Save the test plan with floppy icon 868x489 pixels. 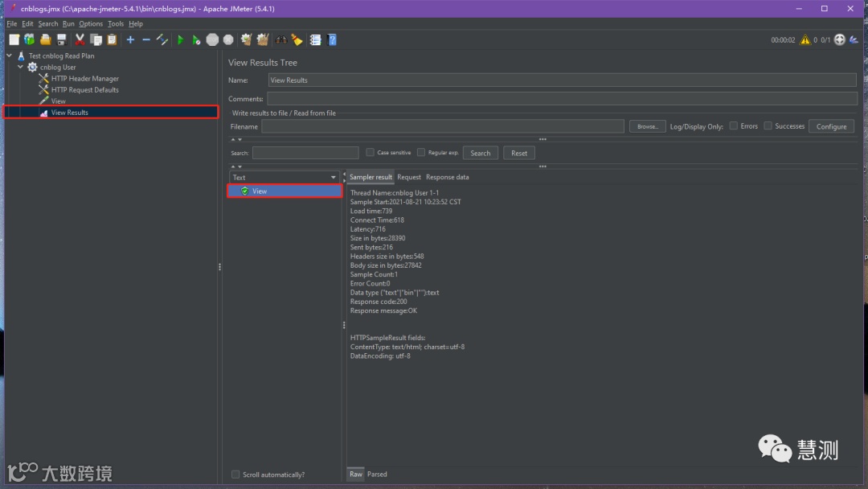click(x=61, y=40)
